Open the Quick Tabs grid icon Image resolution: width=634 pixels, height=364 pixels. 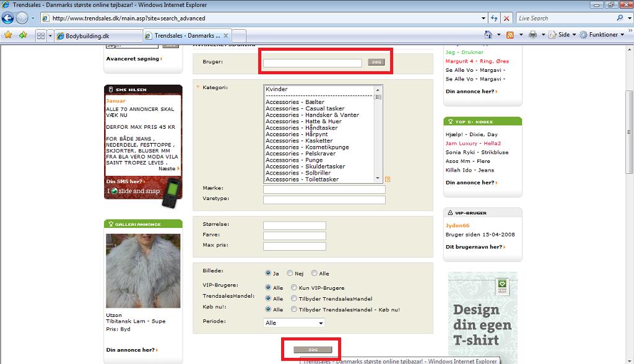40,35
